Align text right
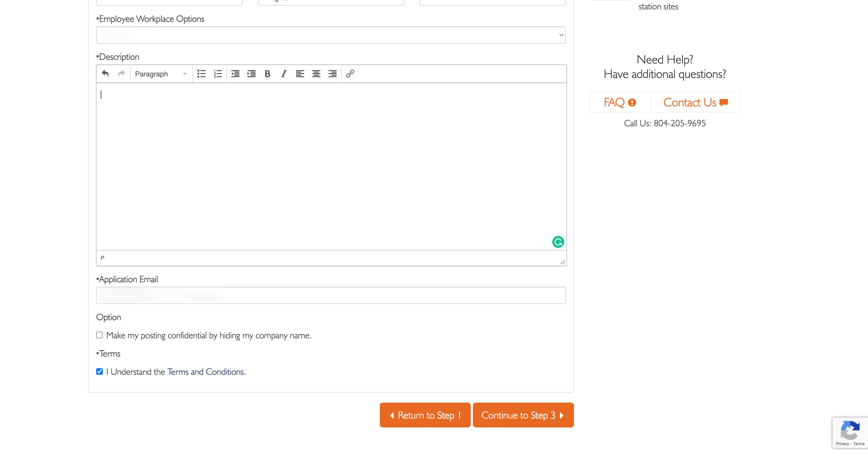This screenshot has height=455, width=868. (332, 74)
